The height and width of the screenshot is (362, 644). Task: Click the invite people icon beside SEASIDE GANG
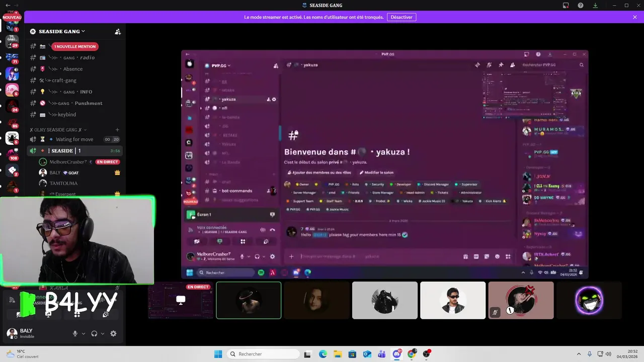[118, 31]
